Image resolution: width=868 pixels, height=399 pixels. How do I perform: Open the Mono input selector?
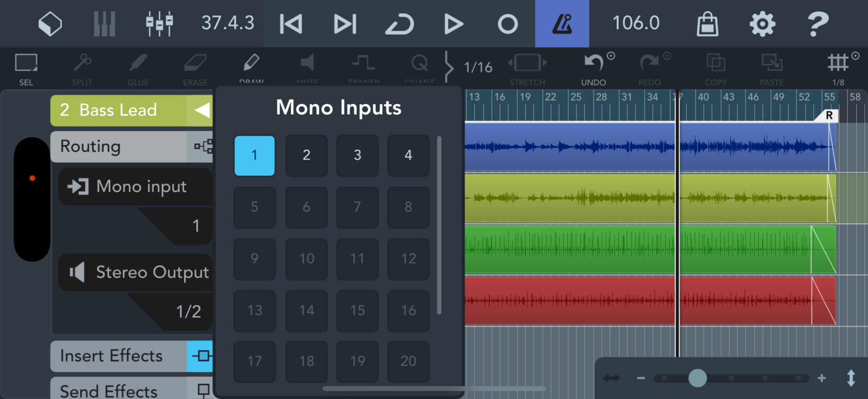(136, 187)
